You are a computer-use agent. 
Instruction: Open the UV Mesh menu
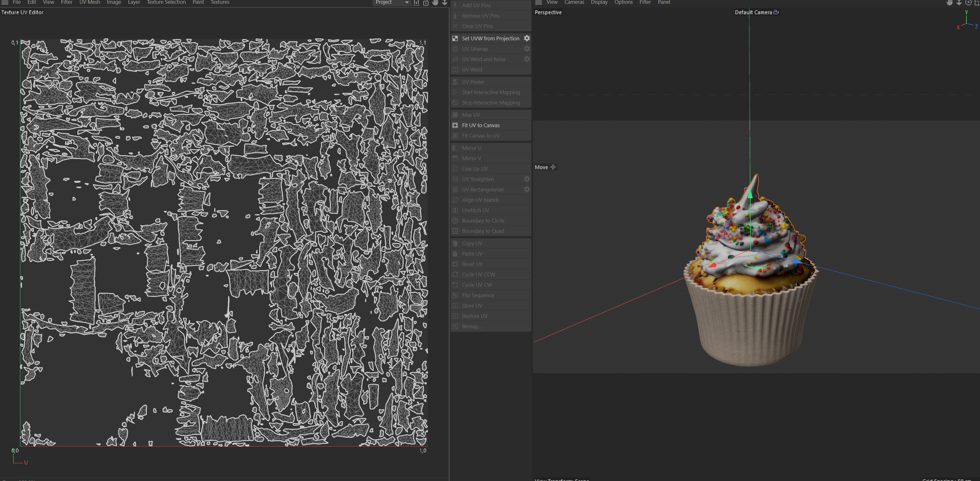coord(89,2)
